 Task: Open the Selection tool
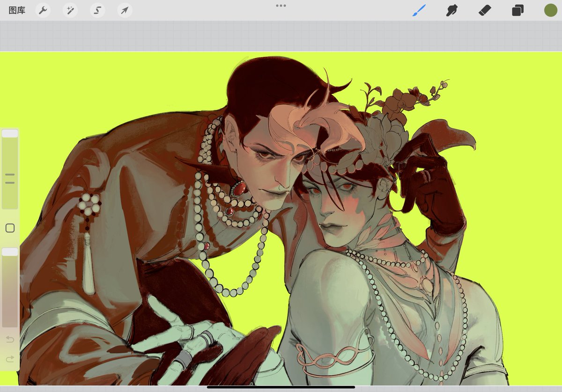pyautogui.click(x=97, y=10)
